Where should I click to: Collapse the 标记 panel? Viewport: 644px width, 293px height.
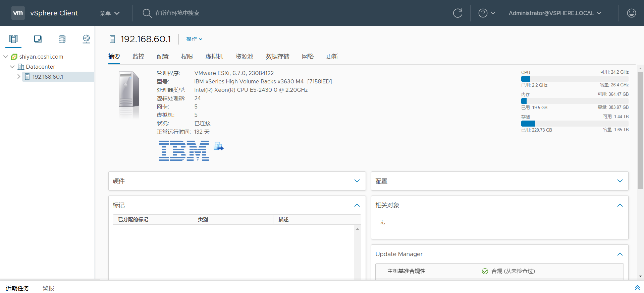pyautogui.click(x=357, y=205)
